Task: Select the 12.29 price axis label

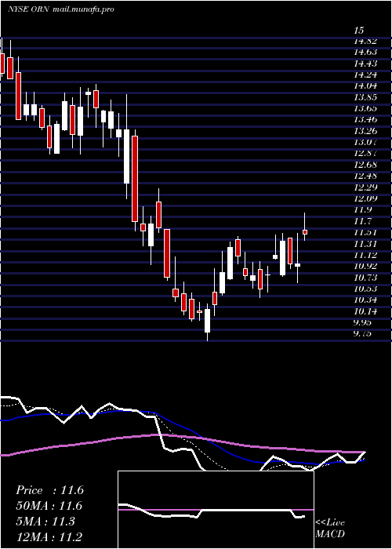Action: pyautogui.click(x=365, y=187)
